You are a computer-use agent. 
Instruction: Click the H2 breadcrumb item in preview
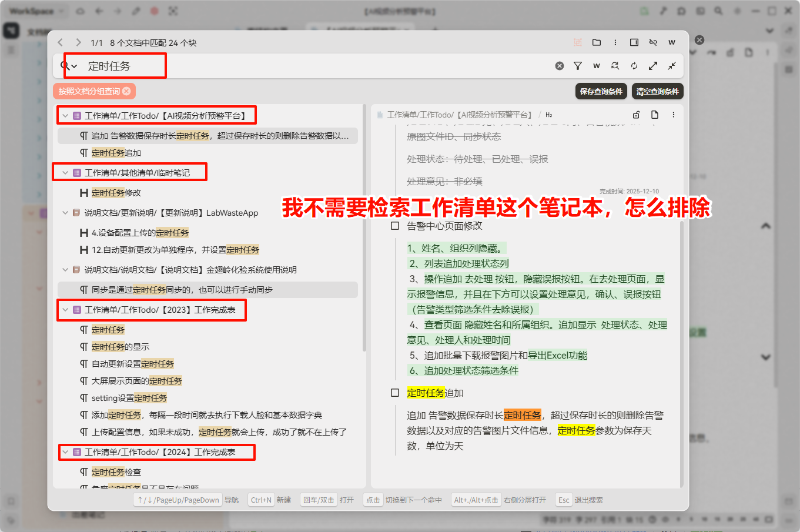pyautogui.click(x=549, y=115)
